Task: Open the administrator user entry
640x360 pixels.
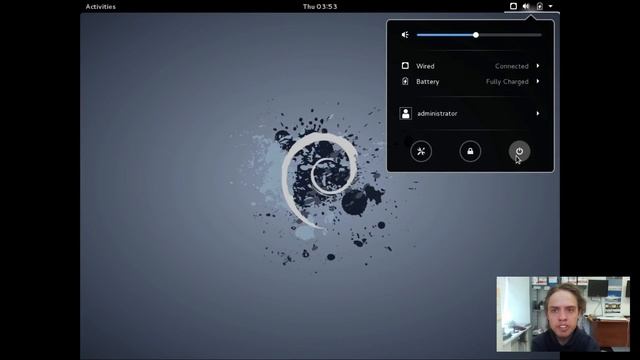Action: [x=470, y=113]
